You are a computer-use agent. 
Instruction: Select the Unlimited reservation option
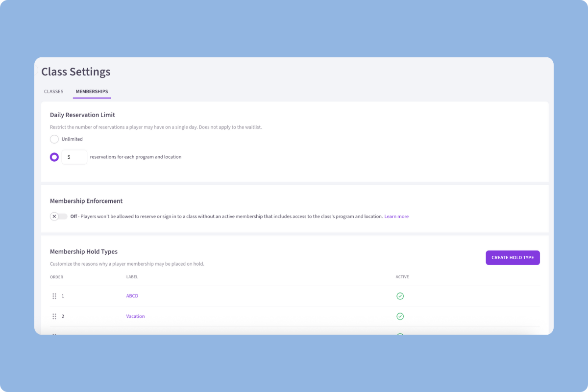(54, 139)
